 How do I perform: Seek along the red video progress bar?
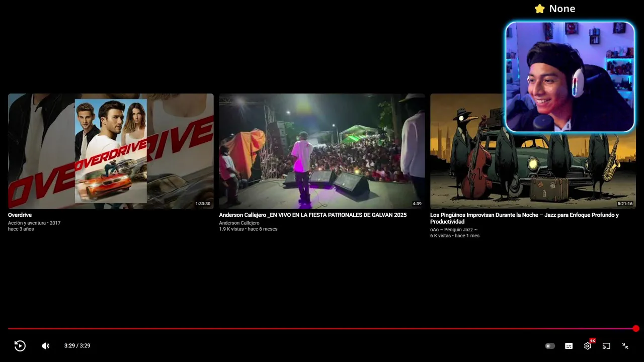322,328
